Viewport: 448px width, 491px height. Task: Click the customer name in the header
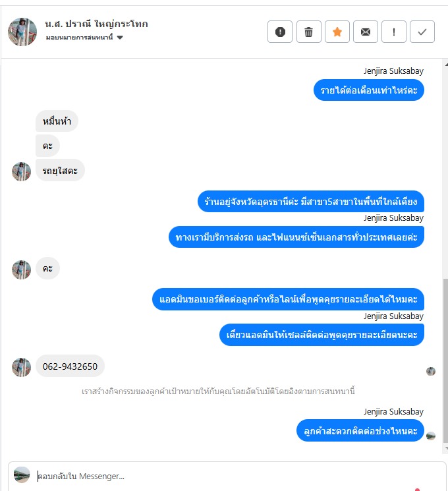click(96, 24)
